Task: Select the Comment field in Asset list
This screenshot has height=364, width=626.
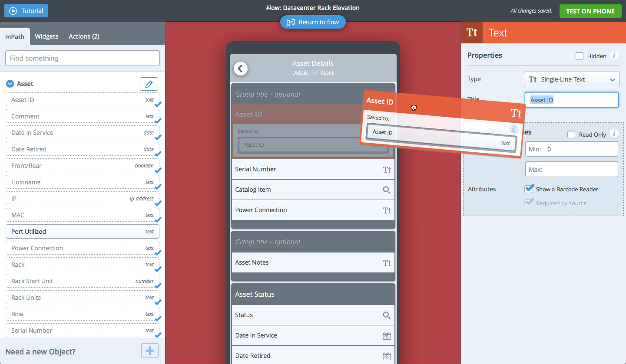Action: pos(83,116)
